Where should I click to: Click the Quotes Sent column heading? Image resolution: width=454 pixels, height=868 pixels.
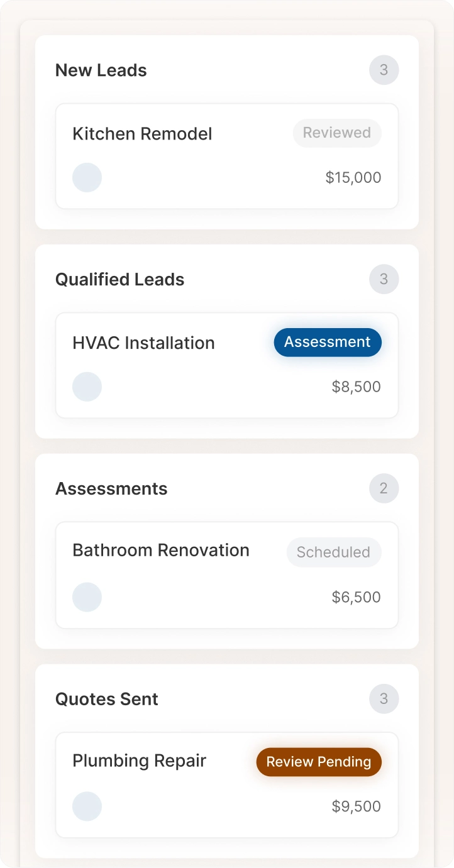pyautogui.click(x=107, y=699)
